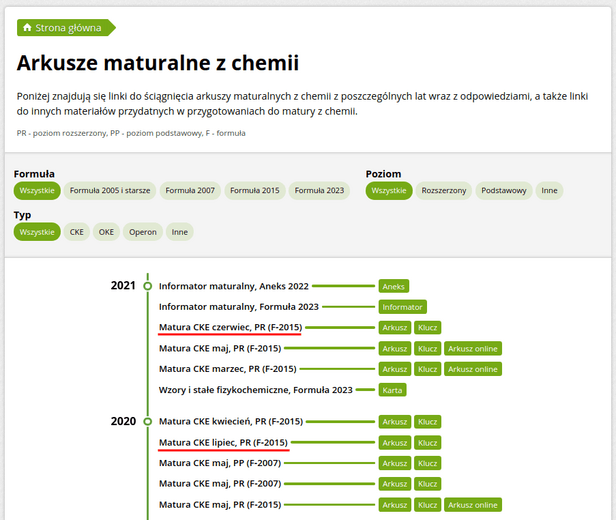Filter type by OKE
Image resolution: width=616 pixels, height=520 pixels.
106,232
